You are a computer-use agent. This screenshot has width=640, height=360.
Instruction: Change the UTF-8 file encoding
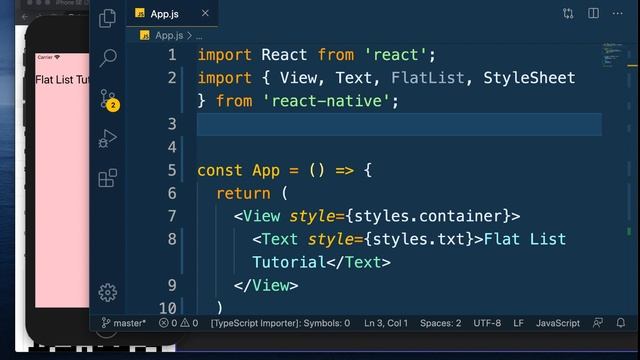487,323
